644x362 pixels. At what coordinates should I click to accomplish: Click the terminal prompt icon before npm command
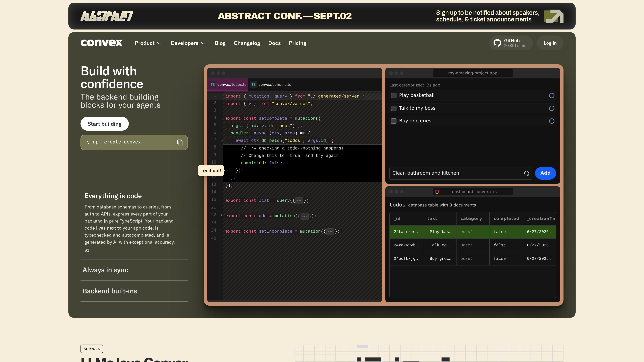pyautogui.click(x=88, y=142)
